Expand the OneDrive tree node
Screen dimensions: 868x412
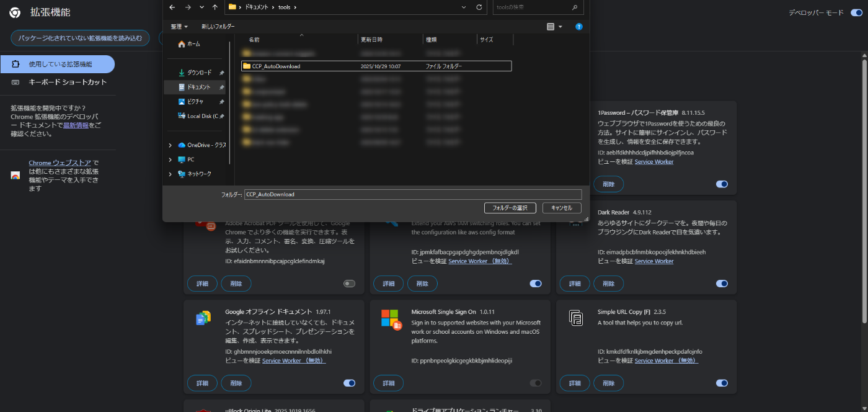point(170,145)
